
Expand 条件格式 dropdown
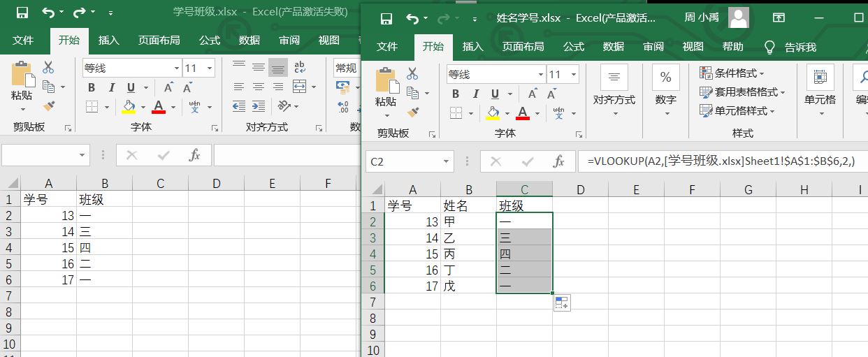point(732,73)
